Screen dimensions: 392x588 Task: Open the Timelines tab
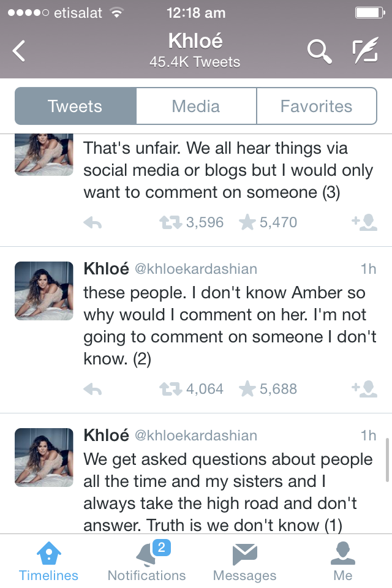pyautogui.click(x=48, y=562)
